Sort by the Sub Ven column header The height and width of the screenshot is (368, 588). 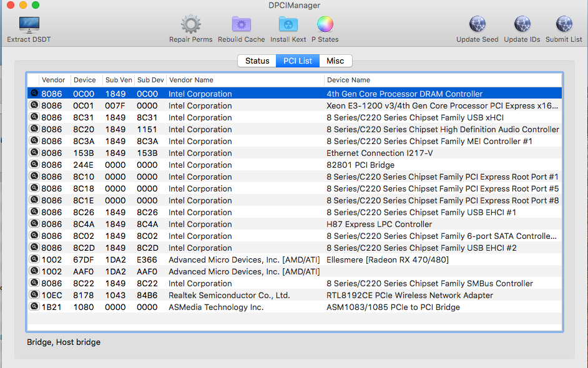click(119, 80)
